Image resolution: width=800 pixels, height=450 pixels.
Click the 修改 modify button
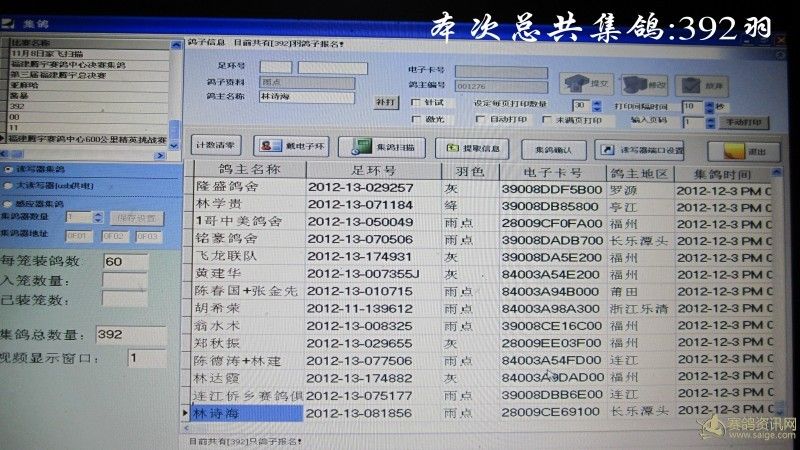coord(647,84)
